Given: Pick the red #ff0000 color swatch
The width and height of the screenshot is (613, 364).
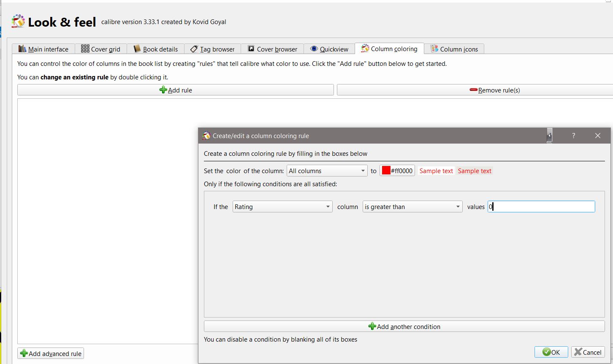Looking at the screenshot, I should tap(386, 171).
